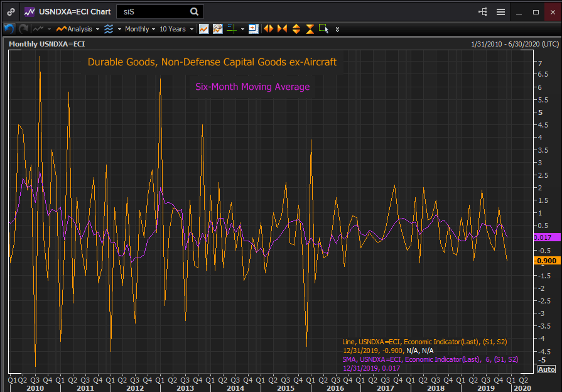
Task: Select the Six-Month Moving Average label
Action: pos(252,87)
